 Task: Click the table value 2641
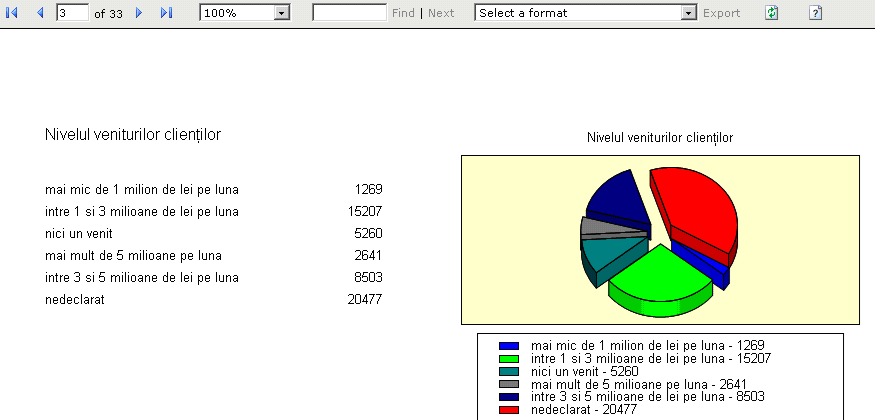coord(368,255)
